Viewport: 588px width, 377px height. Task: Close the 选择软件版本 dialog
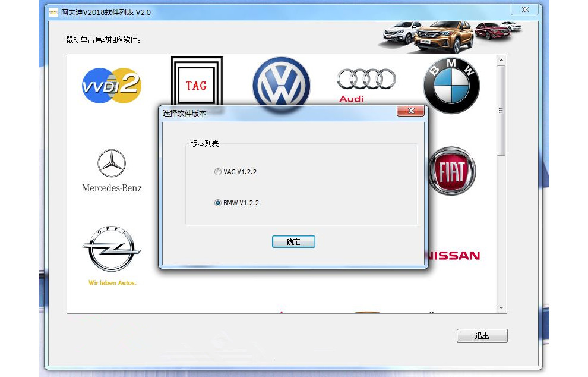coord(410,111)
